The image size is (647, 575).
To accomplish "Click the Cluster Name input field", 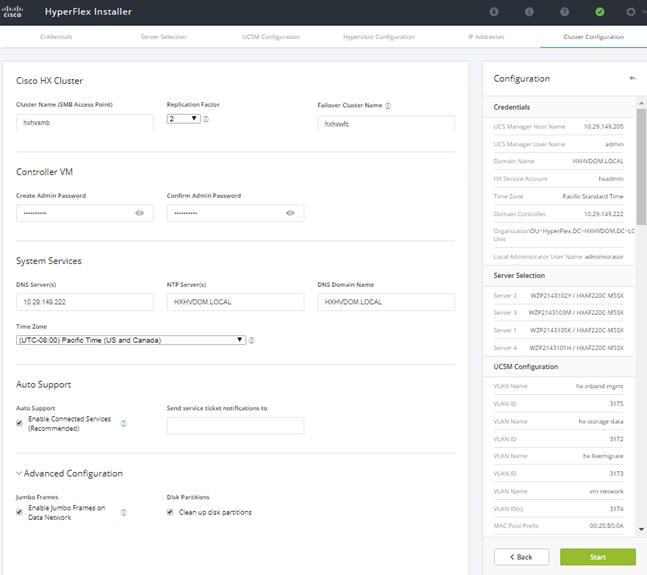I will 85,123.
